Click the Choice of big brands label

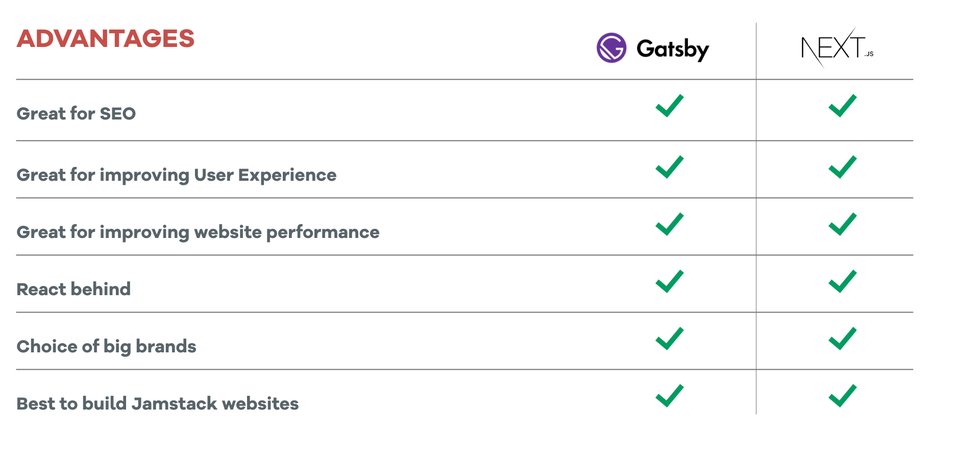pyautogui.click(x=106, y=346)
